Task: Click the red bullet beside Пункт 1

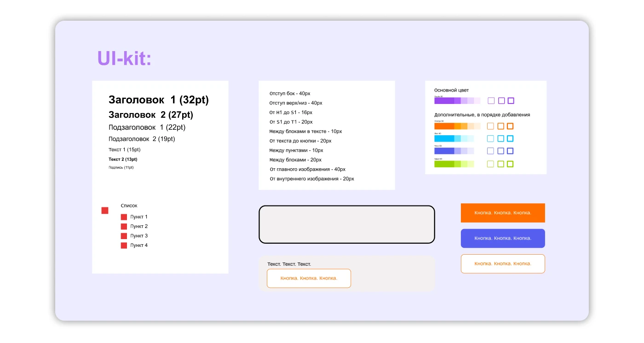Action: [124, 217]
